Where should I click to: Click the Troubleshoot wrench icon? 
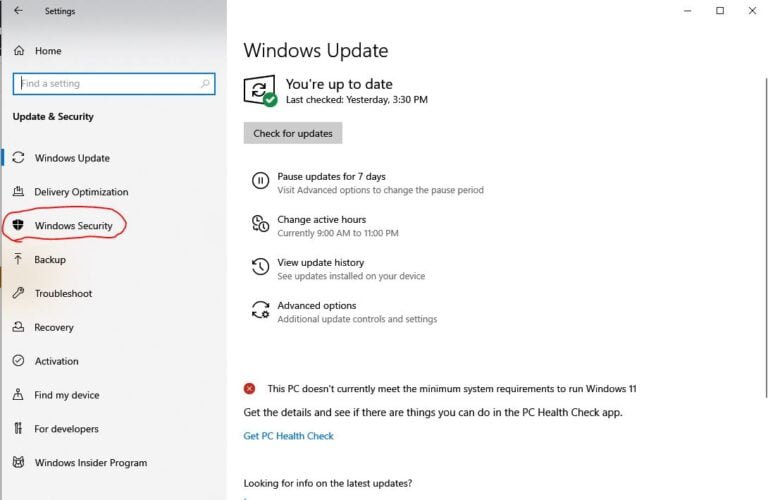pyautogui.click(x=18, y=293)
